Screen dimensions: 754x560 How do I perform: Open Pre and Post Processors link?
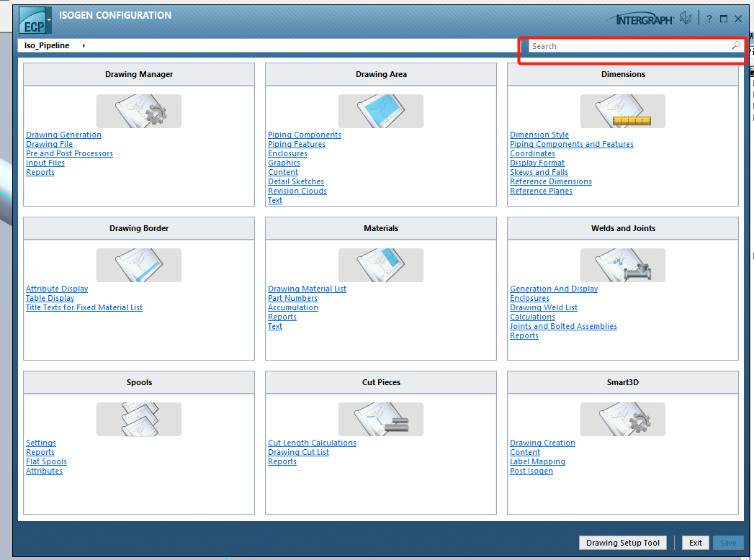pos(69,154)
